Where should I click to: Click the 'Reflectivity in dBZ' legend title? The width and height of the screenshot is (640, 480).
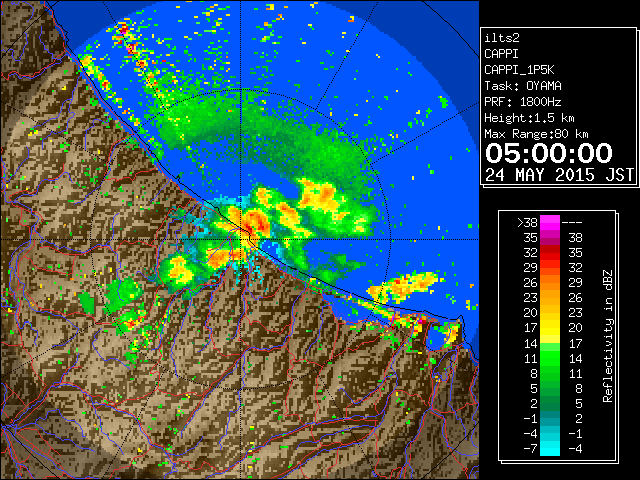[608, 336]
